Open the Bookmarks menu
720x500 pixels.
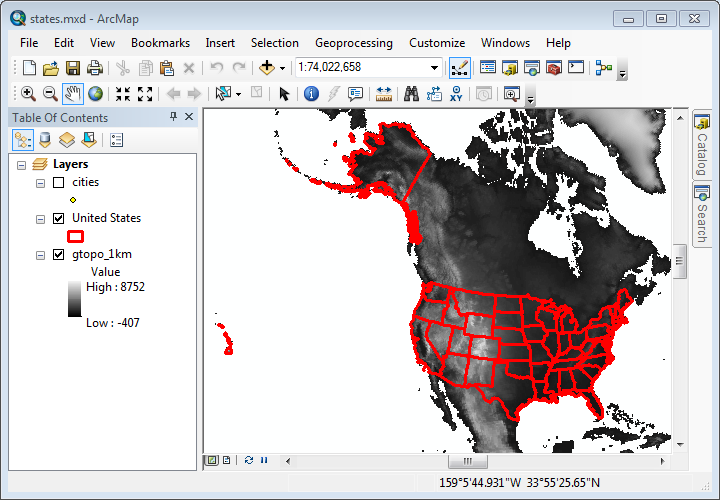click(160, 43)
